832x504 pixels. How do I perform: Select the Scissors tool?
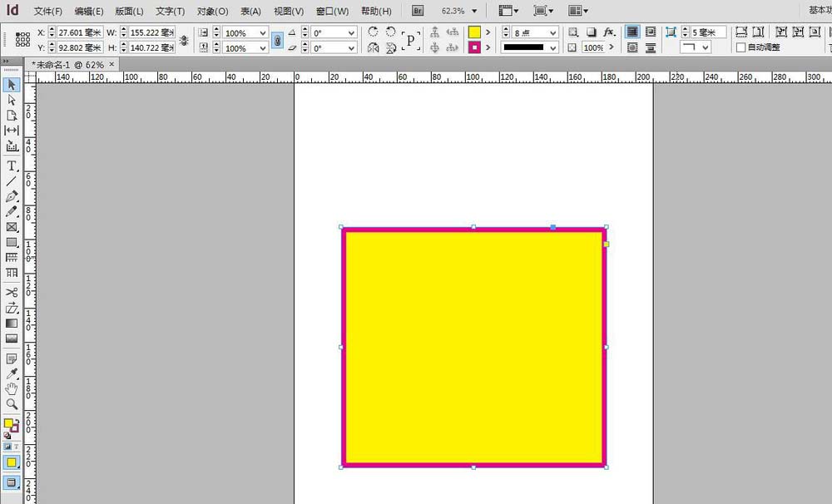click(x=12, y=292)
